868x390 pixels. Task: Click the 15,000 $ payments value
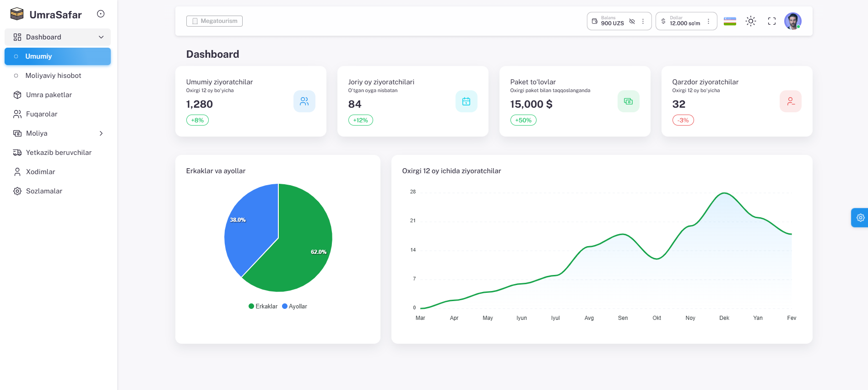click(532, 104)
